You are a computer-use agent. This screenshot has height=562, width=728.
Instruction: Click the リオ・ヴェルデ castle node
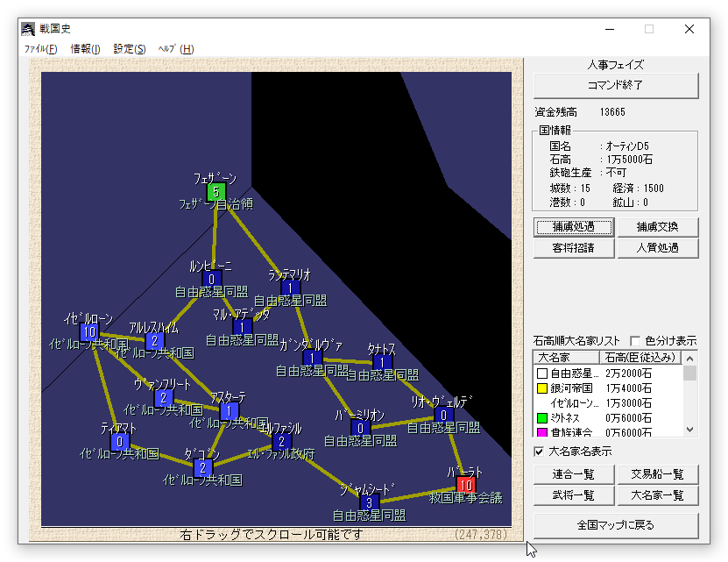(x=443, y=416)
